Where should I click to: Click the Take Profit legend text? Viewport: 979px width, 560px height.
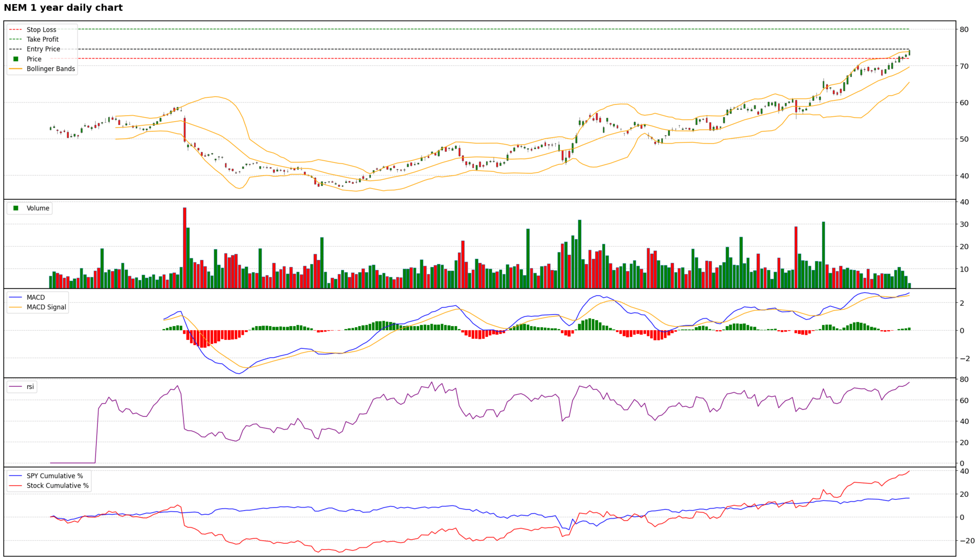[x=43, y=39]
